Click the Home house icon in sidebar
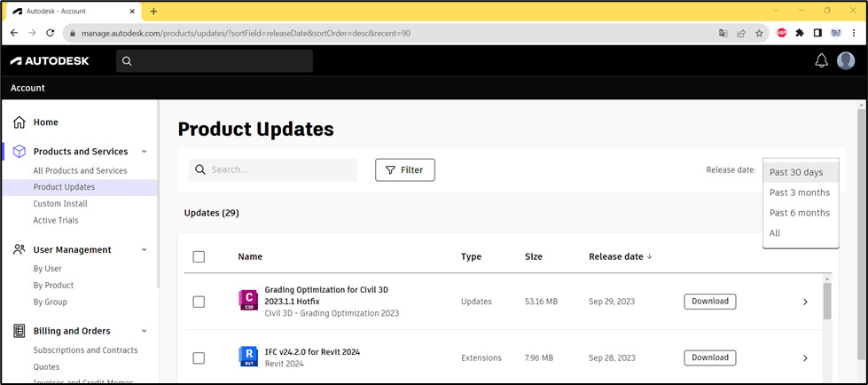This screenshot has height=385, width=868. coord(20,122)
